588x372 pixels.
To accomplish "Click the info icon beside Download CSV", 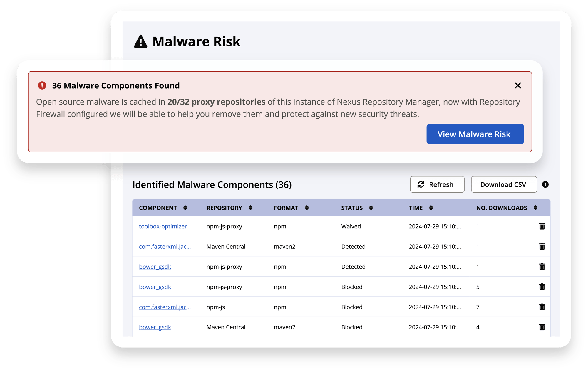I will (545, 184).
